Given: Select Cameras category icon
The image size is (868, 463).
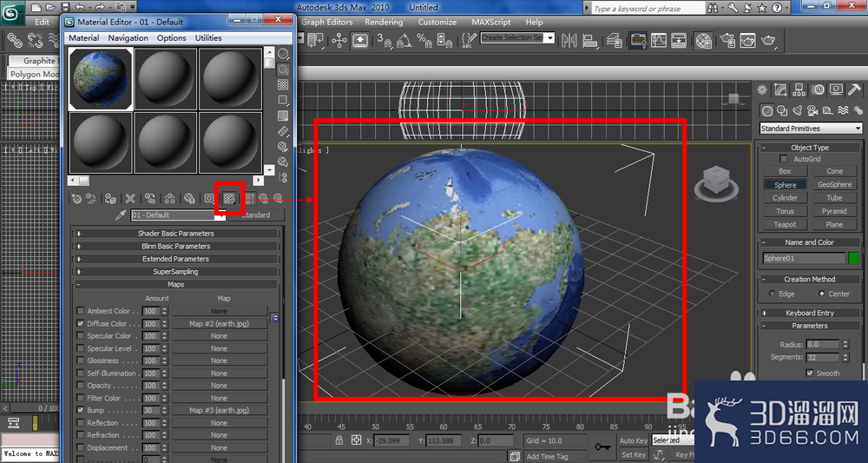Looking at the screenshot, I should pyautogui.click(x=812, y=111).
